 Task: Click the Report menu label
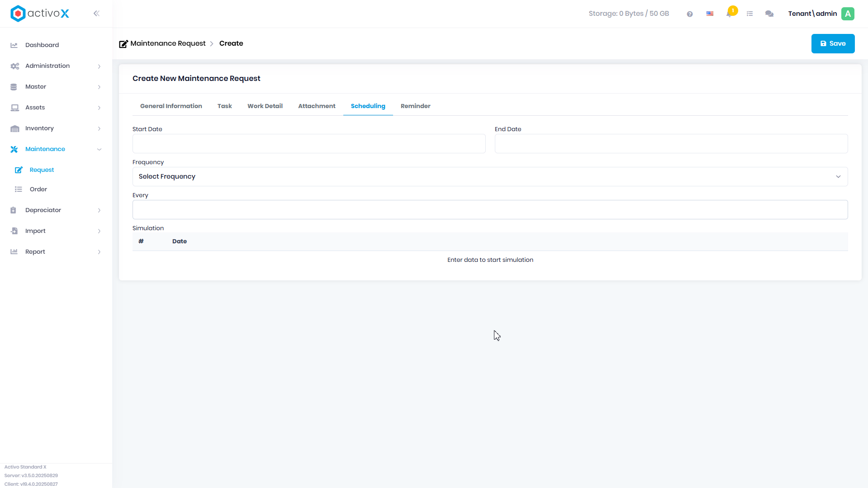tap(35, 251)
